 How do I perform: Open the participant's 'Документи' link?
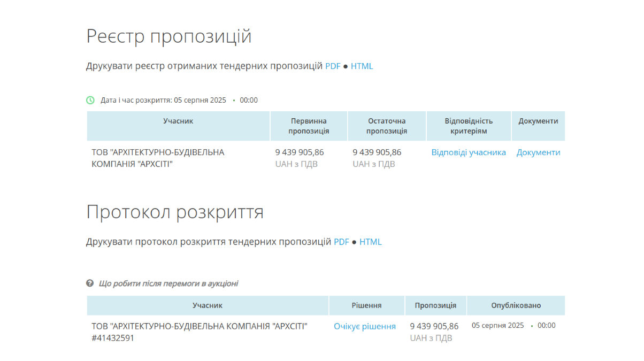pos(538,152)
